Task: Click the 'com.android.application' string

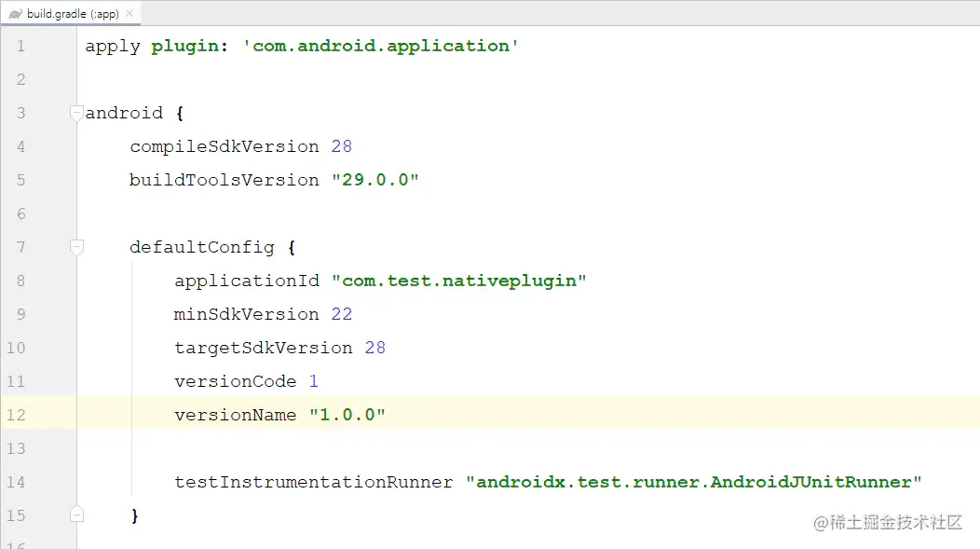Action: (x=381, y=46)
